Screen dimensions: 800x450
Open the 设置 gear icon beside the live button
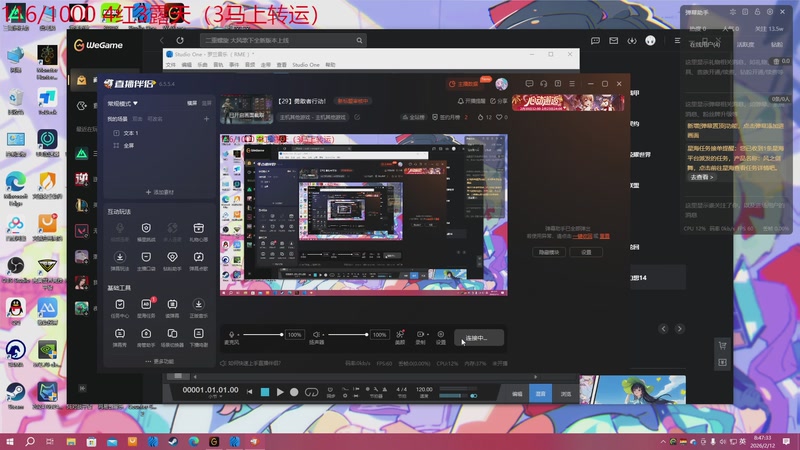[x=441, y=335]
